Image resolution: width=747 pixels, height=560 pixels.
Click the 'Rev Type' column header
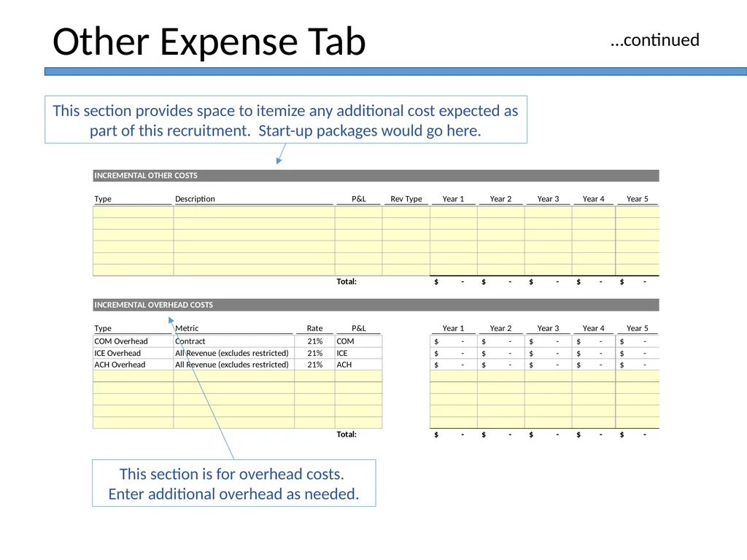click(406, 199)
